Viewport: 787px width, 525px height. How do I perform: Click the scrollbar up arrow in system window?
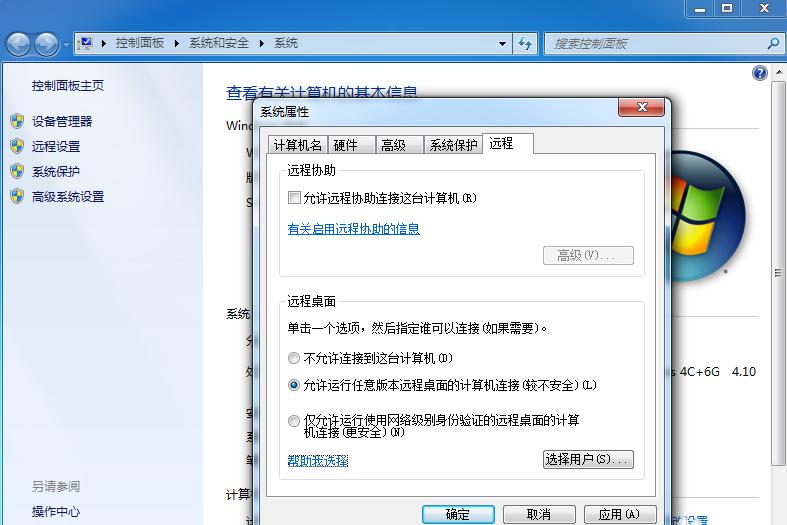(779, 73)
